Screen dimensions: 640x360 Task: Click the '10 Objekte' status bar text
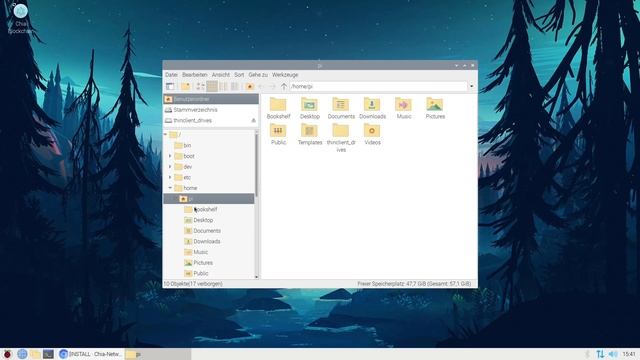(x=193, y=283)
